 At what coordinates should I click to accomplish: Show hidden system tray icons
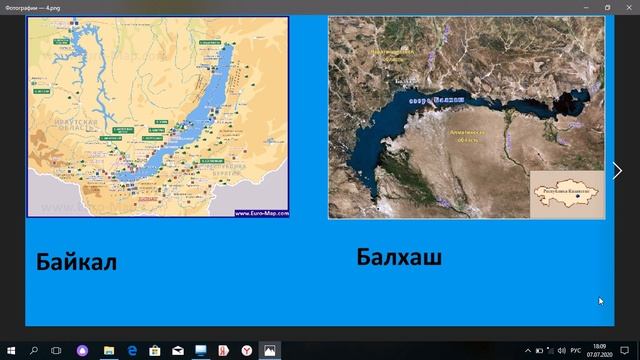click(528, 351)
